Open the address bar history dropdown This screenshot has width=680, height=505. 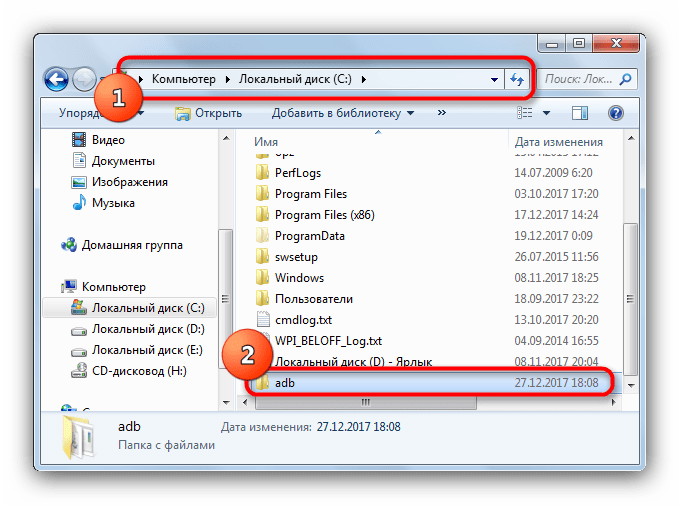494,80
